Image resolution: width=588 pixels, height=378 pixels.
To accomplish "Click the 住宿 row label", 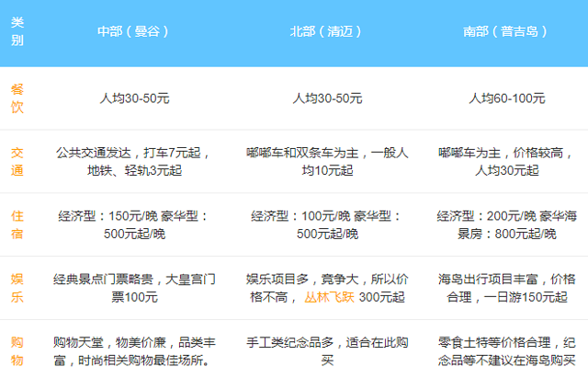I will click(x=17, y=225).
